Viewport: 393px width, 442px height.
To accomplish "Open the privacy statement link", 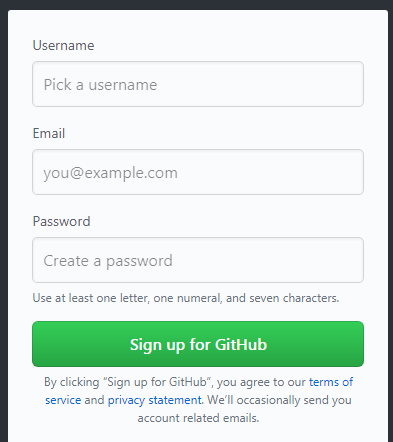I will 155,400.
